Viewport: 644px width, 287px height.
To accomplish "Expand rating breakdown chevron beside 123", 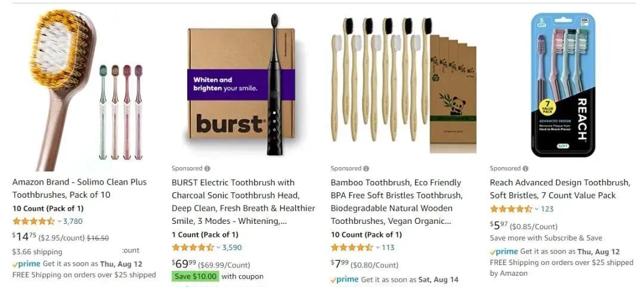I will tap(537, 209).
